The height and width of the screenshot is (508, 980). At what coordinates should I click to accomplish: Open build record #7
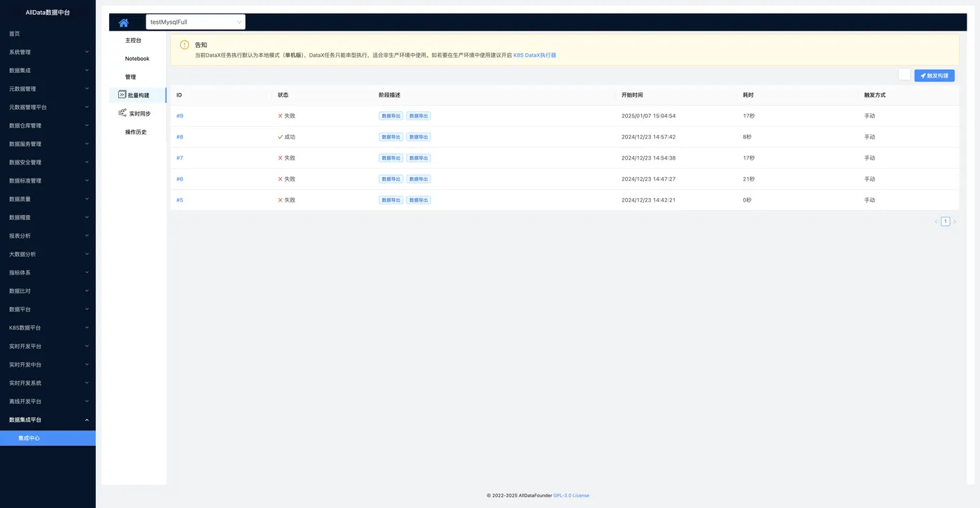pyautogui.click(x=180, y=158)
